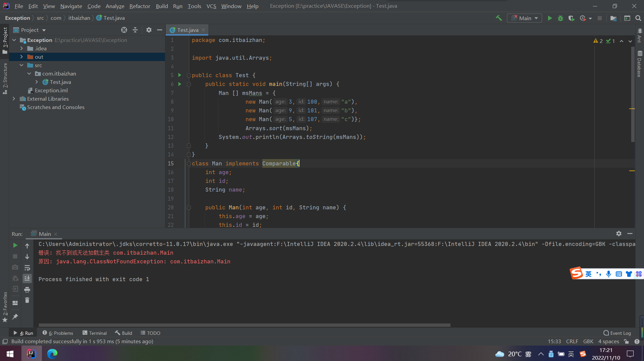This screenshot has height=361, width=644.
Task: Click the warnings indicator showing 2
Action: pos(598,41)
